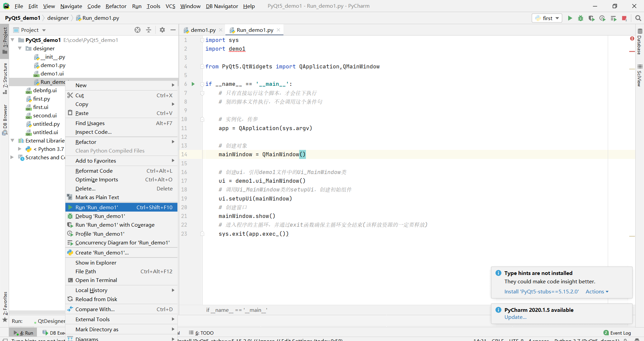The width and height of the screenshot is (644, 341).
Task: Click the Debug bug icon in toolbar
Action: (x=581, y=18)
